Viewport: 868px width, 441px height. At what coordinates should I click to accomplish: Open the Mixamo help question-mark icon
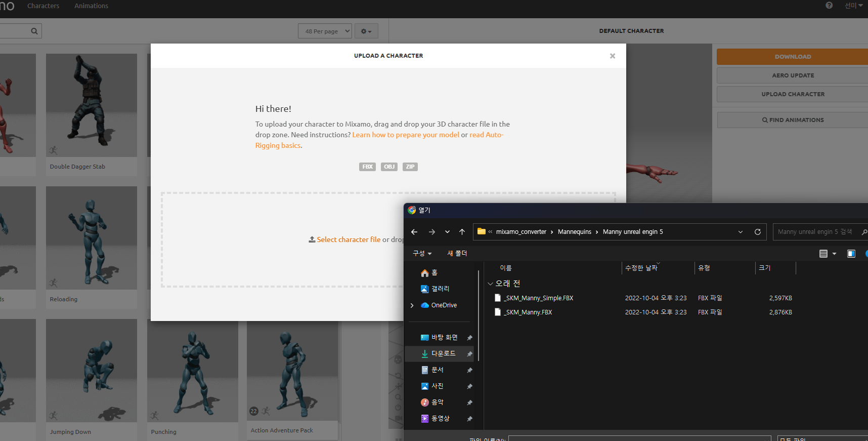click(829, 6)
